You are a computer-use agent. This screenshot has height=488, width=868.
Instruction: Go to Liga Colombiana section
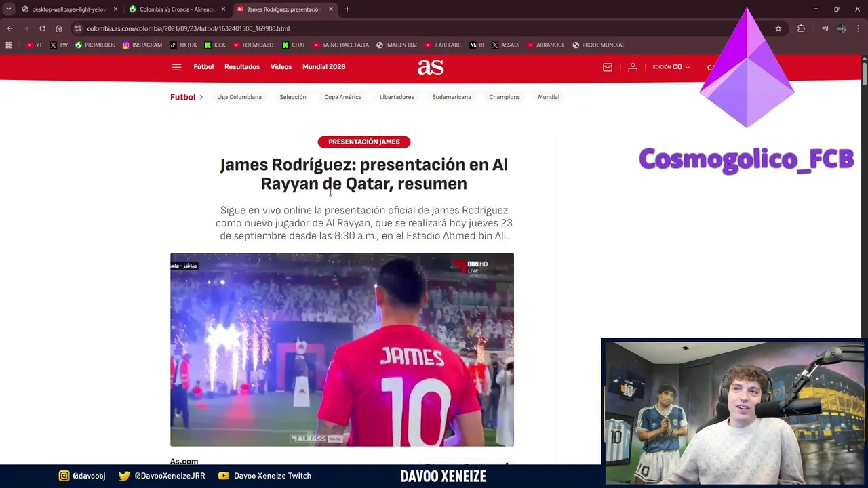[239, 97]
